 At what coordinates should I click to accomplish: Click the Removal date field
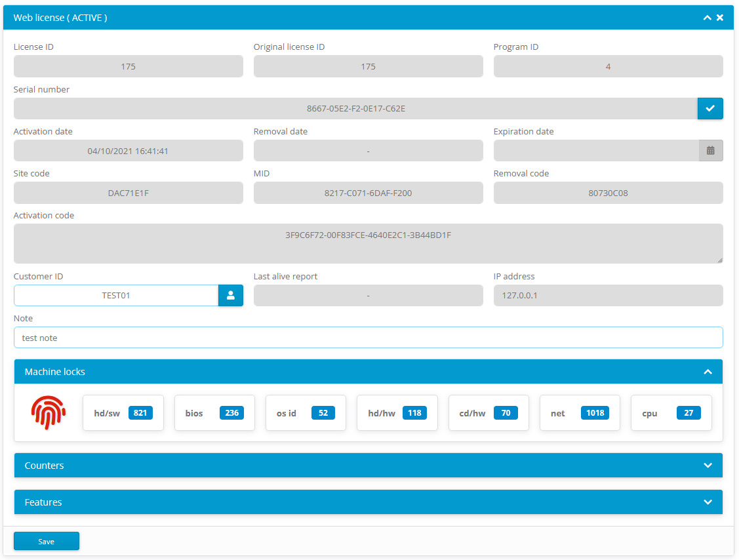coord(368,151)
